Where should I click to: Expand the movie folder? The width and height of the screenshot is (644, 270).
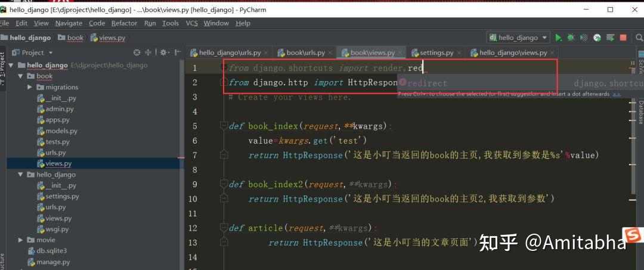[20, 240]
